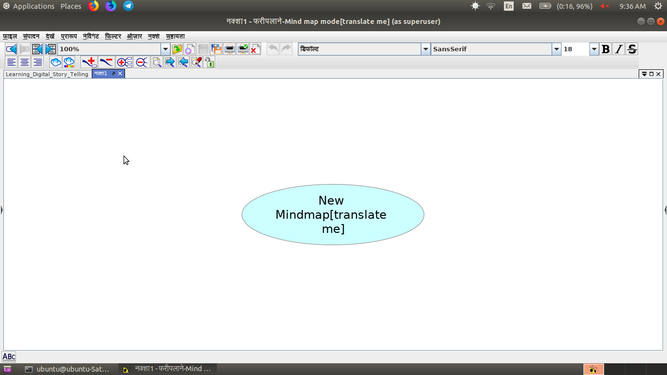Image resolution: width=667 pixels, height=375 pixels.
Task: Expand the SansSerif font dropdown
Action: point(556,49)
